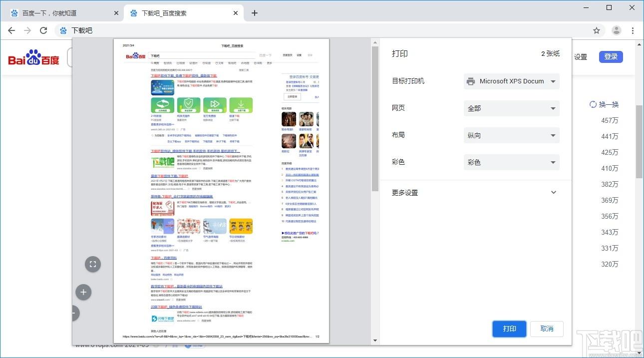
Task: Open the 目标打印机 printer dropdown
Action: (x=512, y=81)
